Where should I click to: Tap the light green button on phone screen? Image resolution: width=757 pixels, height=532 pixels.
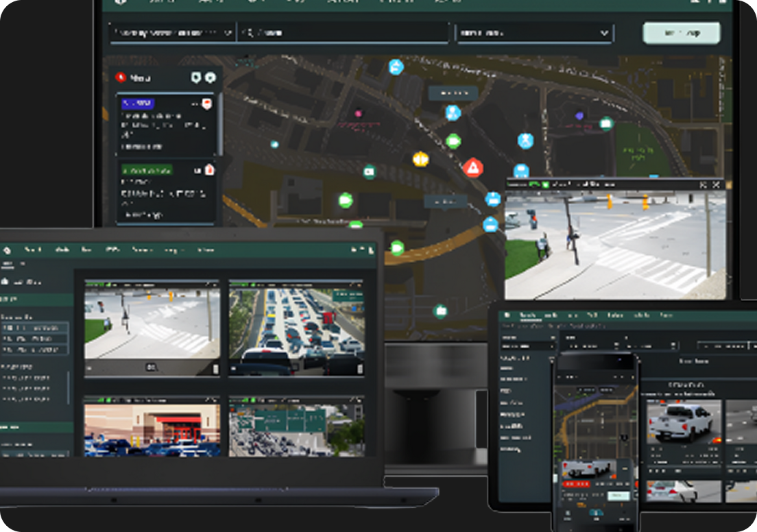click(x=618, y=496)
